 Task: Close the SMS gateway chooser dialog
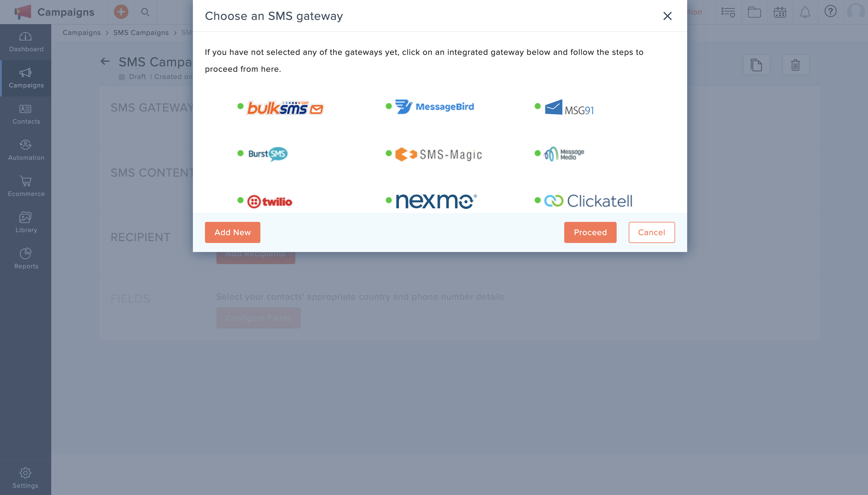(x=667, y=16)
